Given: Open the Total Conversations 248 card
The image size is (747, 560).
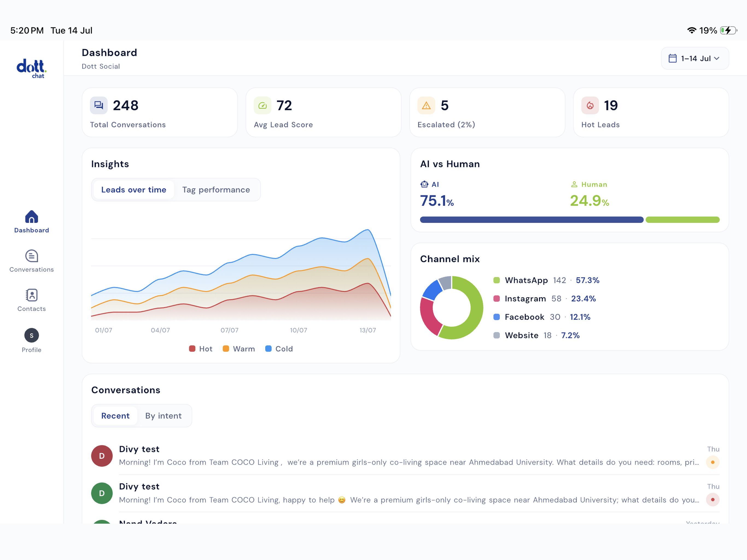Looking at the screenshot, I should point(160,112).
